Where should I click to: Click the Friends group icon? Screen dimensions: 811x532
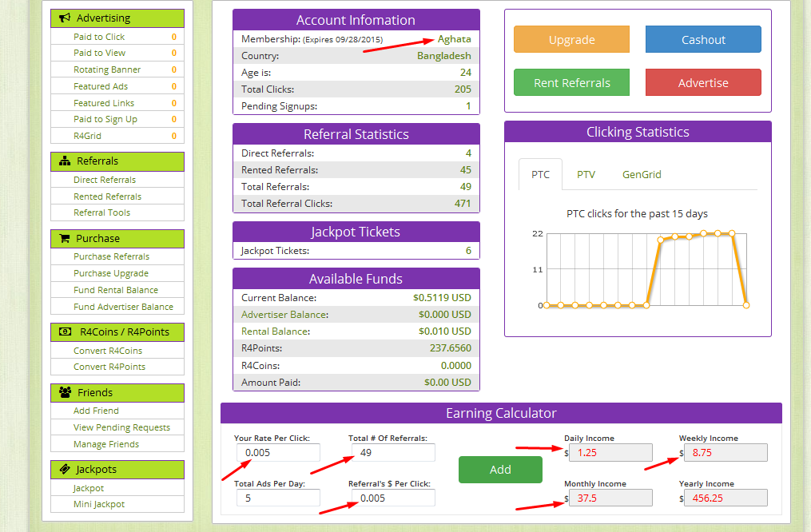(x=66, y=392)
